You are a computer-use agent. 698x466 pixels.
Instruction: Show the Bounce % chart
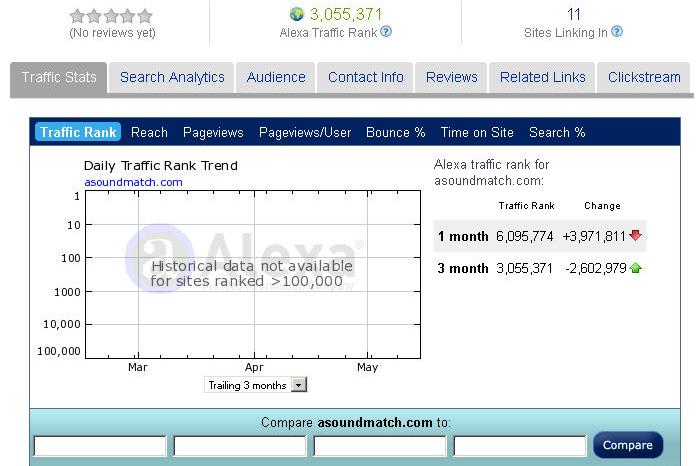(395, 132)
